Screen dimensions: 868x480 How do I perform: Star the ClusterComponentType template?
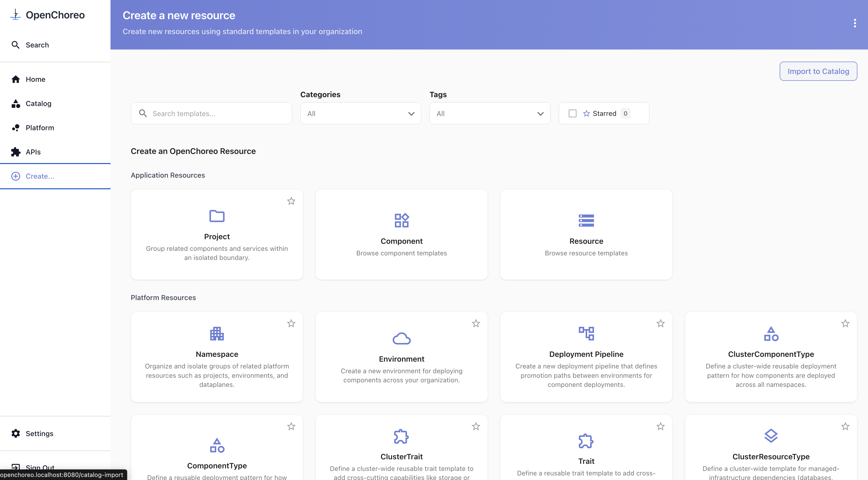coord(845,324)
